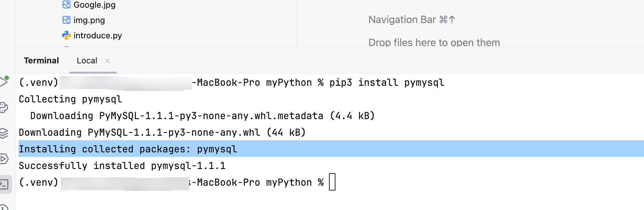Click the Google.jpg image file icon

pyautogui.click(x=66, y=4)
